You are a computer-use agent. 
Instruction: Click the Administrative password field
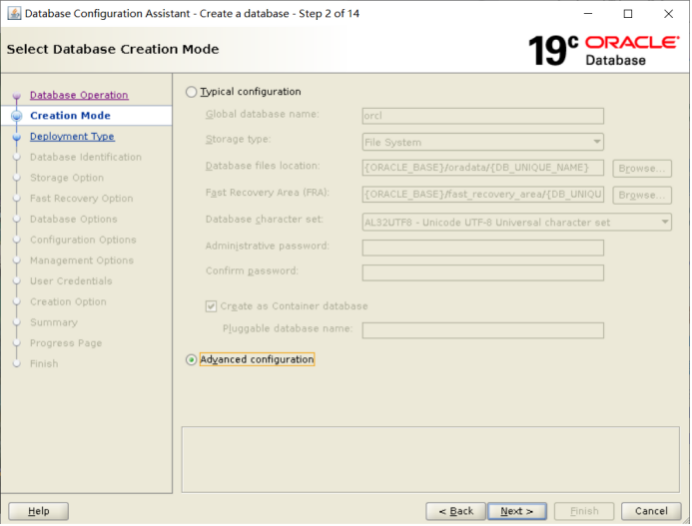[483, 248]
